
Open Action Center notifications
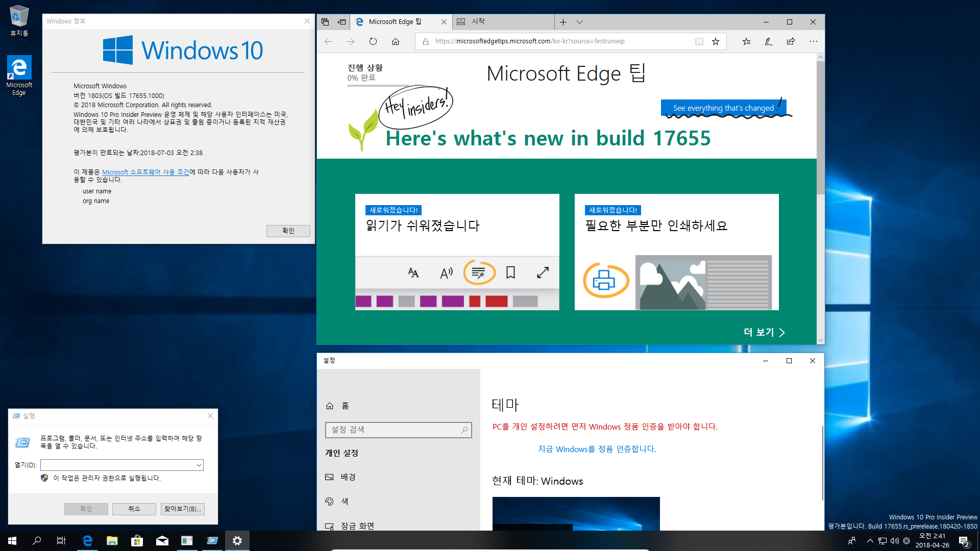pos(964,541)
